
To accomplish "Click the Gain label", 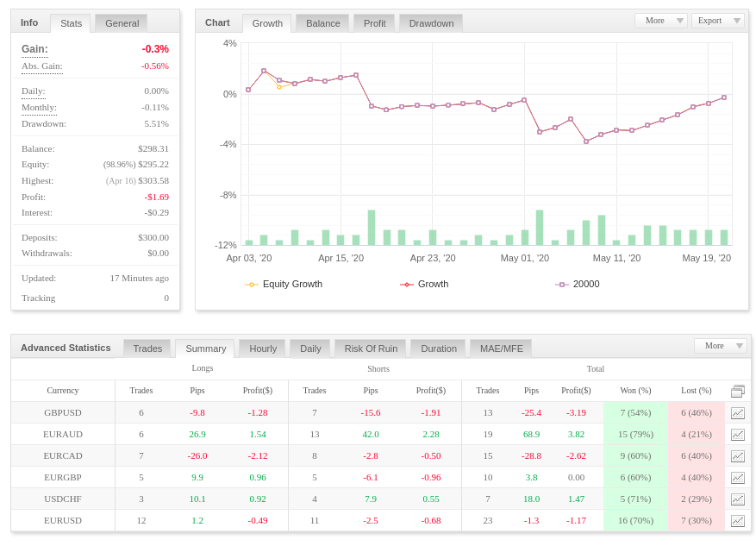I will click(34, 48).
